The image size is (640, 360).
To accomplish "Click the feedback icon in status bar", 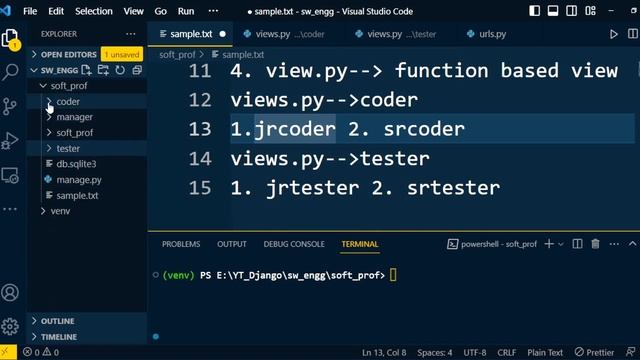I will tap(631, 352).
